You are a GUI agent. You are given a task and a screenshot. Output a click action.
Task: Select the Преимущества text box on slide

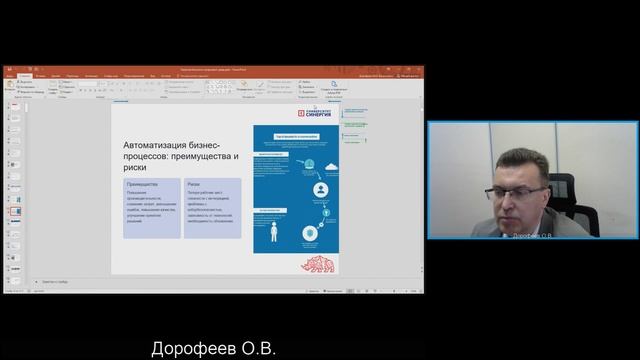pos(152,208)
